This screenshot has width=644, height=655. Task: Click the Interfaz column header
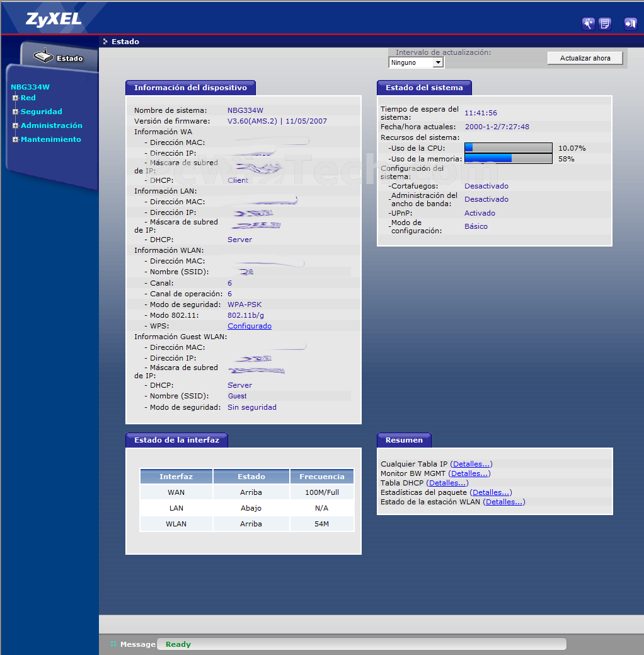[x=176, y=477]
